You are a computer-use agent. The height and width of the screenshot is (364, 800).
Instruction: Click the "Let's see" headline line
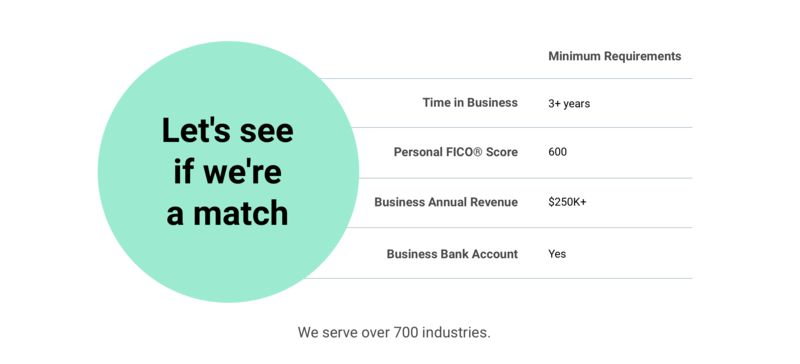click(228, 130)
